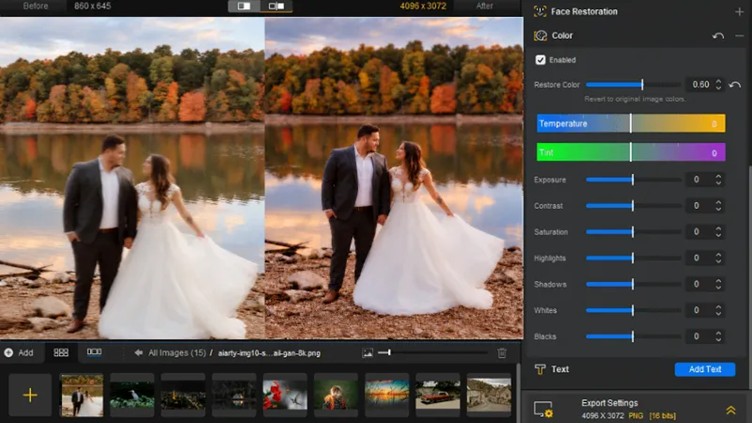Click the Restore Color value field 0.60
The width and height of the screenshot is (752, 423).
pos(699,85)
